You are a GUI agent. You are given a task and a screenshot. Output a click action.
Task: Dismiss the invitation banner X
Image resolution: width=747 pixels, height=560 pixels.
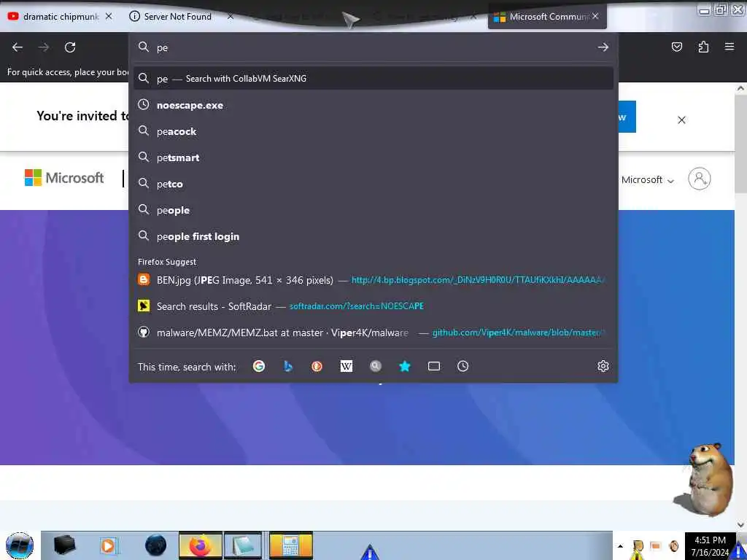pyautogui.click(x=682, y=120)
